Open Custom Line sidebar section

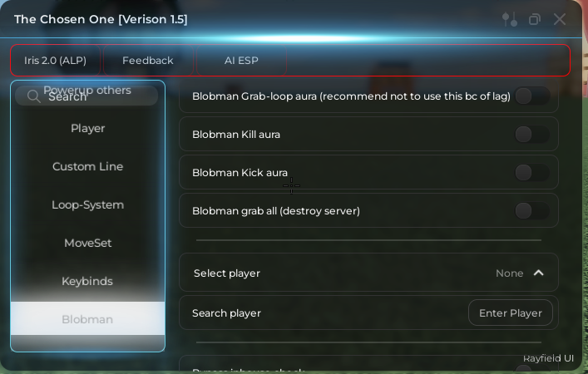pos(88,166)
